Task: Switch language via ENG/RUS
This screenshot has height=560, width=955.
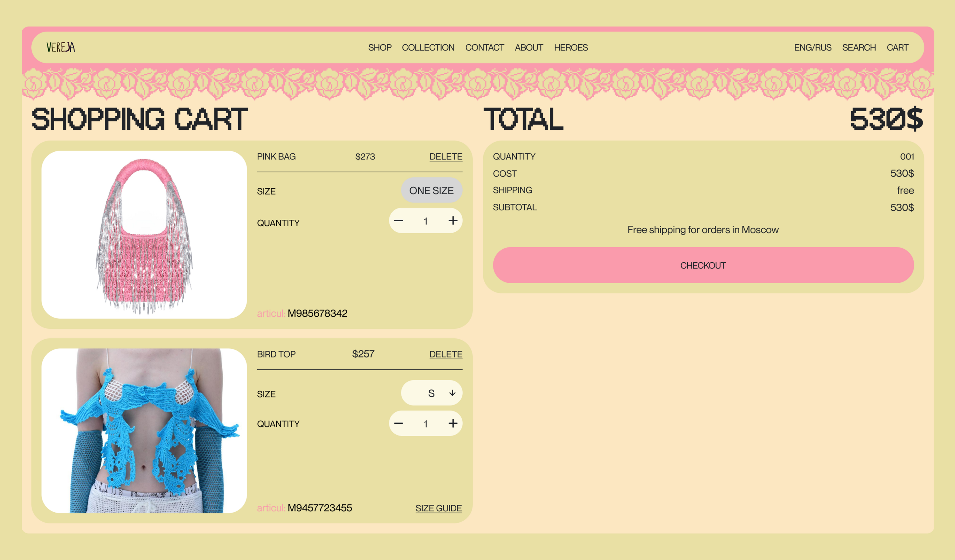Action: pos(813,48)
